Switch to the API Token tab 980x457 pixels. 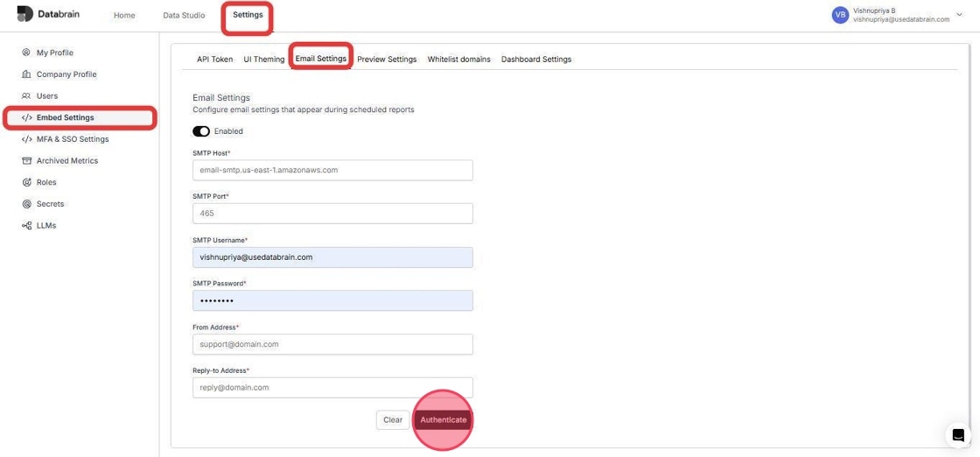pos(215,60)
